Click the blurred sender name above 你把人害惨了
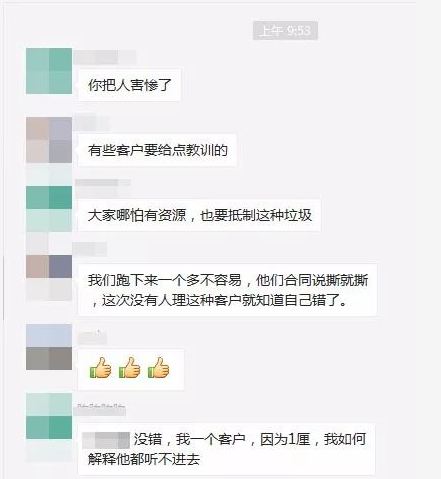441x479 pixels. [x=105, y=57]
